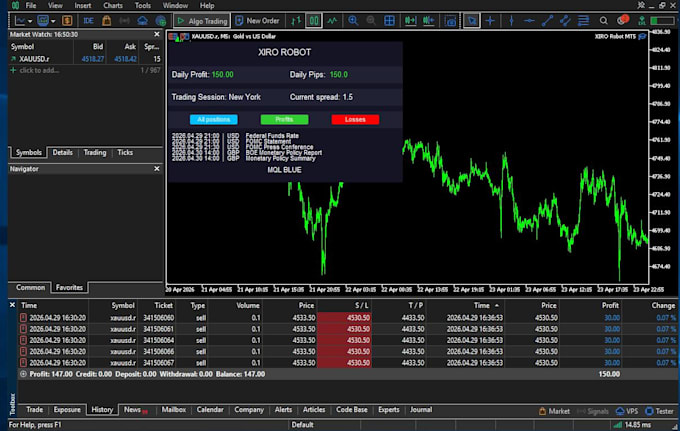This screenshot has height=431, width=680.
Task: Select the Fibonacci retracement tool
Action: [x=584, y=21]
